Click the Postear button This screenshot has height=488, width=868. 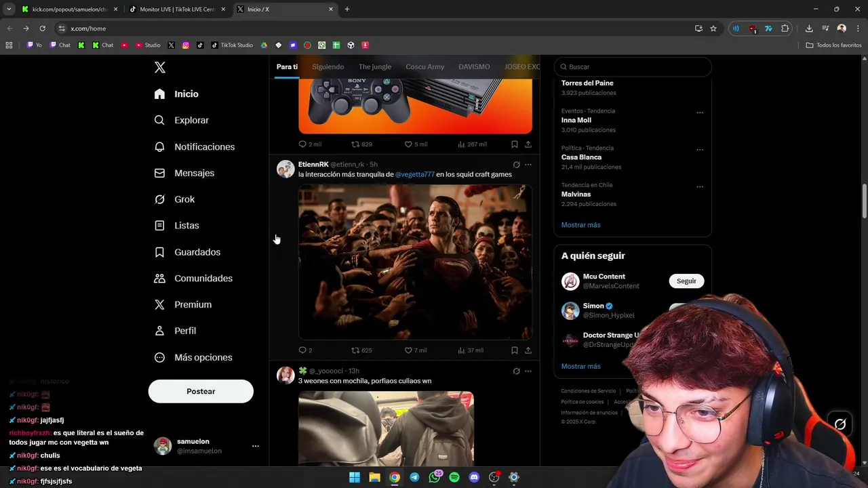[201, 391]
